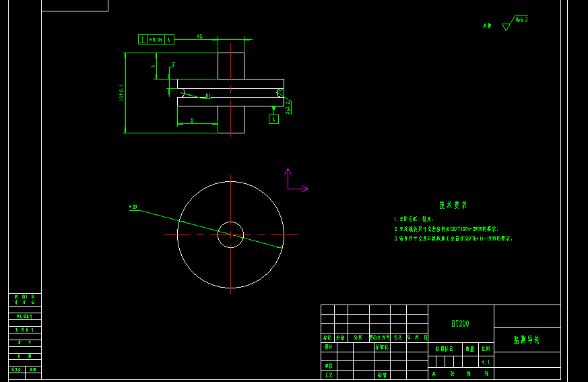Select the Ra6.3 surface roughness symbol at top right

515,23
